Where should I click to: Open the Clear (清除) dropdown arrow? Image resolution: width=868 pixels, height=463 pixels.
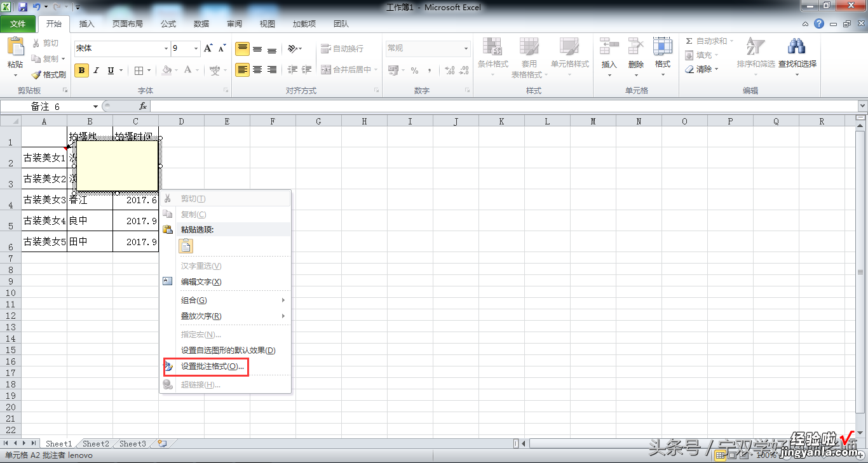tap(717, 69)
